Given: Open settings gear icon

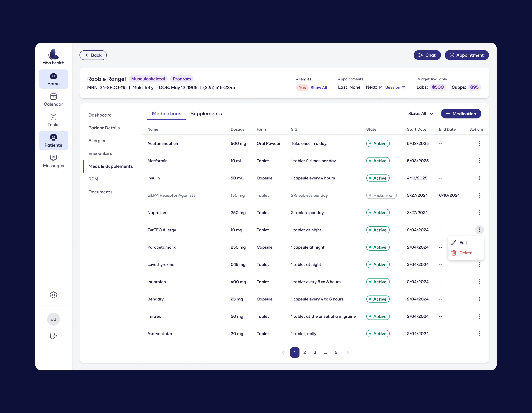Looking at the screenshot, I should [x=53, y=295].
